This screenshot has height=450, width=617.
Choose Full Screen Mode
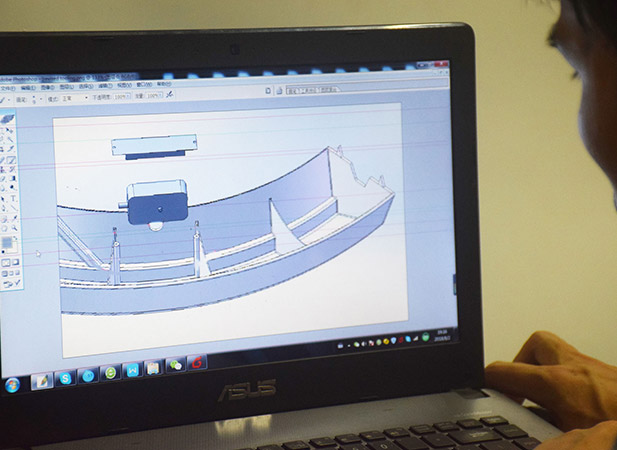[x=17, y=273]
